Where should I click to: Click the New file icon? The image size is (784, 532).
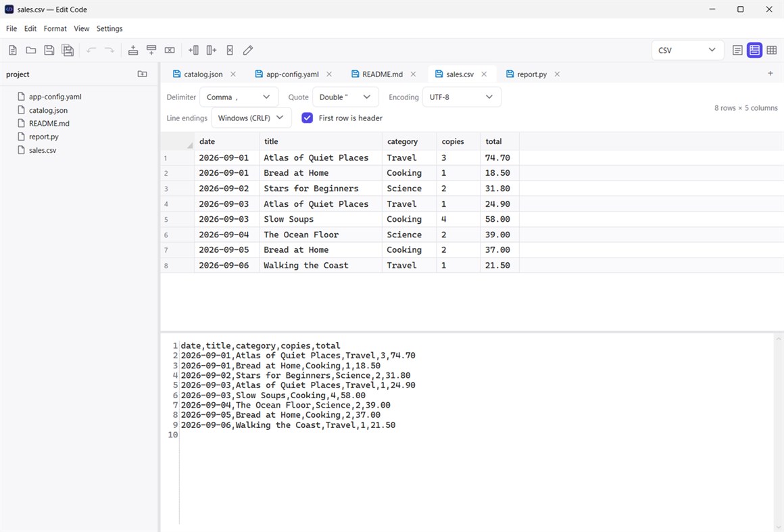point(12,50)
